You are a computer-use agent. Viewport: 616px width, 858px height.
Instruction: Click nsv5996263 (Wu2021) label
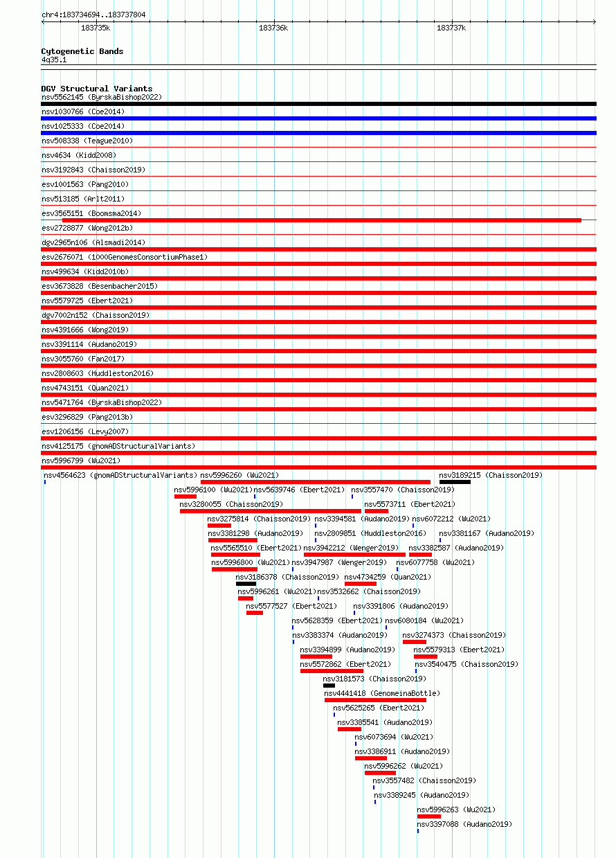[457, 810]
